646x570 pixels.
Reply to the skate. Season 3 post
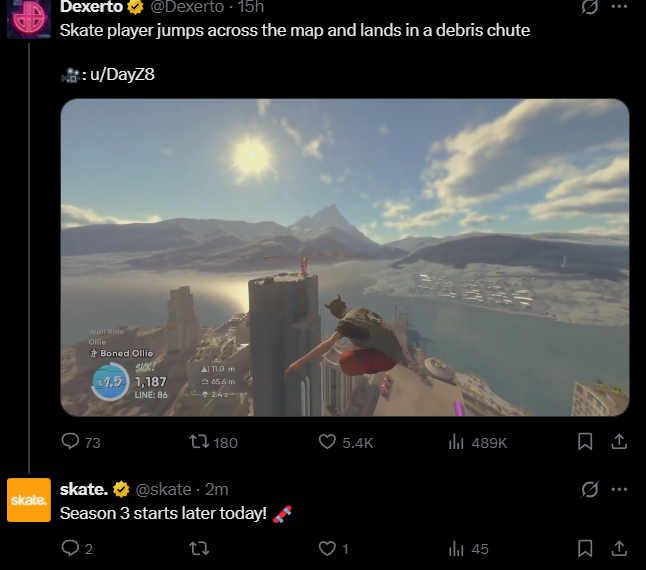coord(77,549)
